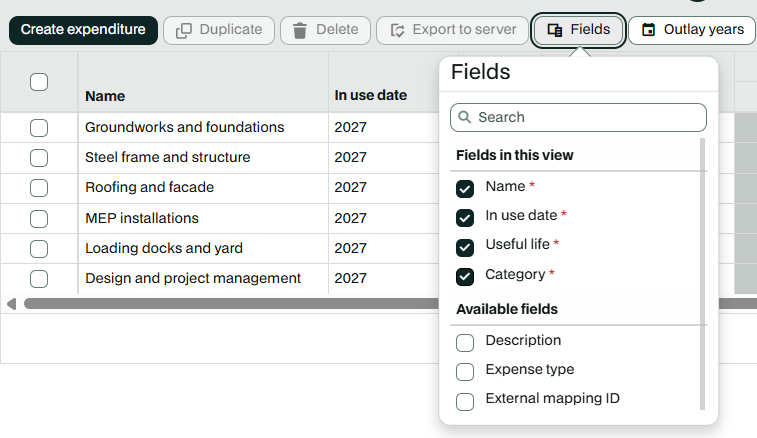The image size is (757, 438).
Task: Click the Name column header
Action: pyautogui.click(x=203, y=82)
